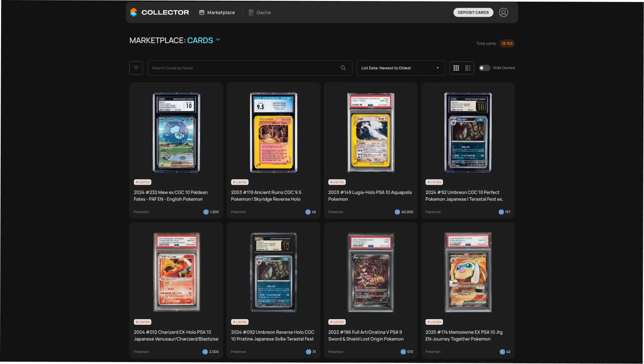The width and height of the screenshot is (644, 364).
Task: Open the user profile icon
Action: click(x=503, y=12)
